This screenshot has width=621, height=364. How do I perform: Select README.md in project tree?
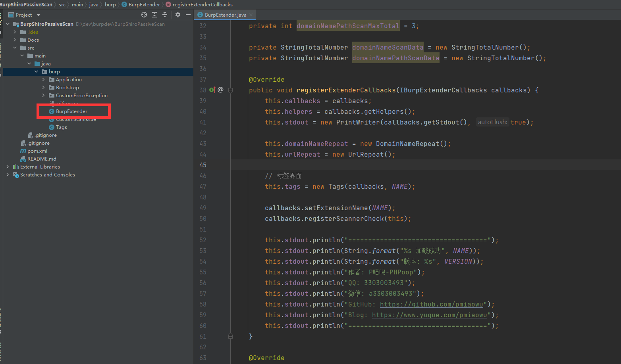click(x=42, y=159)
